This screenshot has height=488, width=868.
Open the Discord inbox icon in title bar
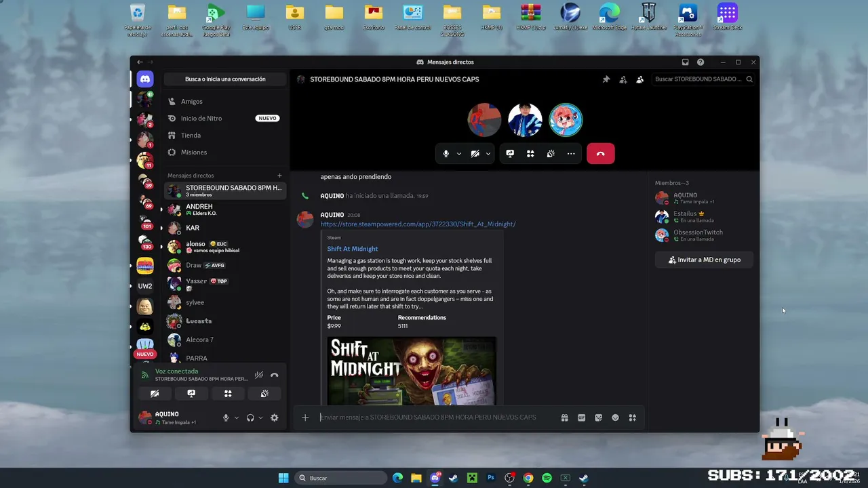coord(685,62)
